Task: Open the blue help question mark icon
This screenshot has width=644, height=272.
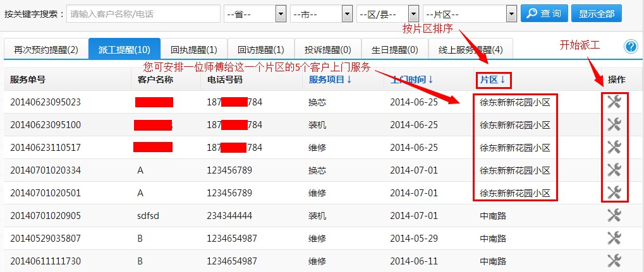Action: [x=630, y=47]
